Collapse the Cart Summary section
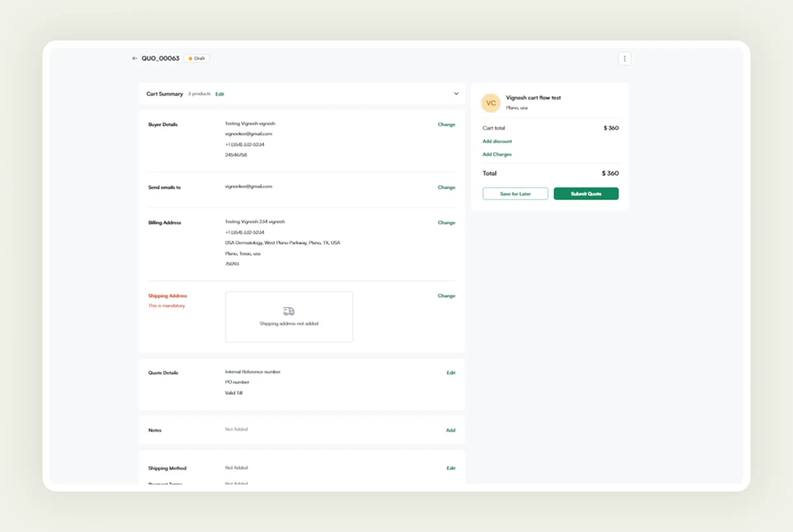Image resolution: width=793 pixels, height=532 pixels. coord(456,93)
